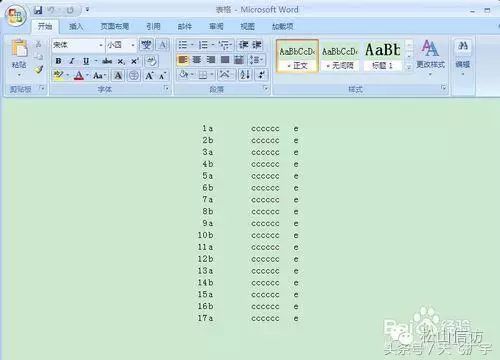
Task: Click the red font color swatch
Action: coord(79,75)
